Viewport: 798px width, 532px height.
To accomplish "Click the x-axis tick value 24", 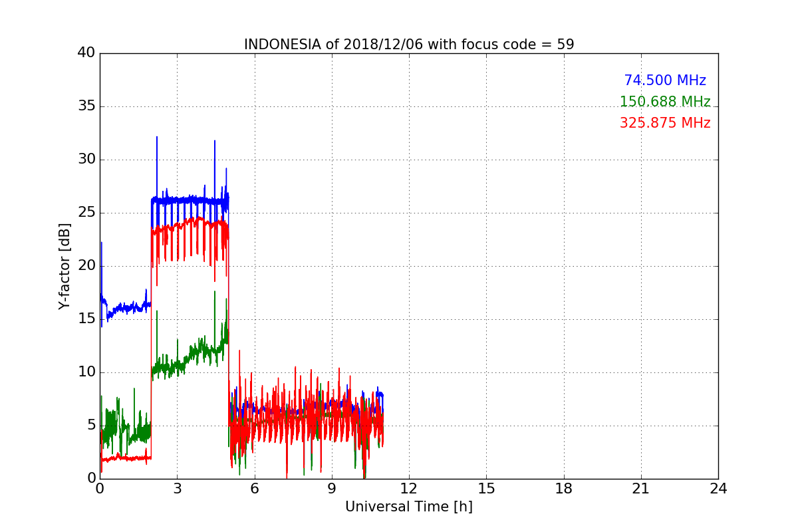I will [718, 489].
